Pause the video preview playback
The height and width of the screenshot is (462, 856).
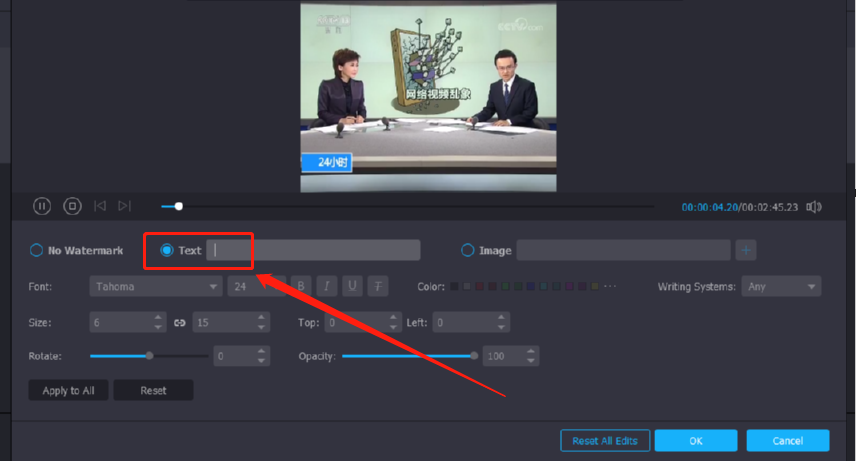(x=42, y=206)
